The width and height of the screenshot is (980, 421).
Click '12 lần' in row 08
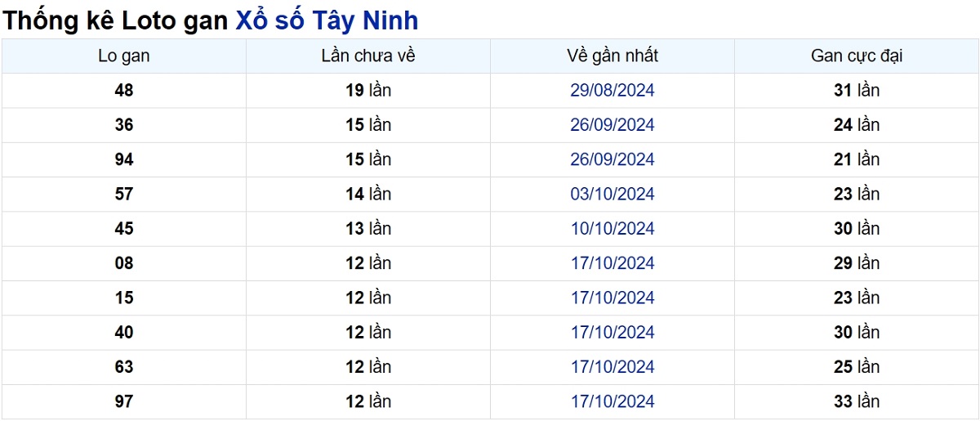(368, 263)
